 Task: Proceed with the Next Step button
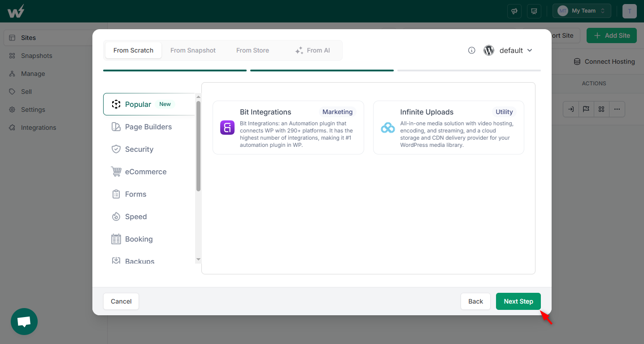(x=518, y=301)
